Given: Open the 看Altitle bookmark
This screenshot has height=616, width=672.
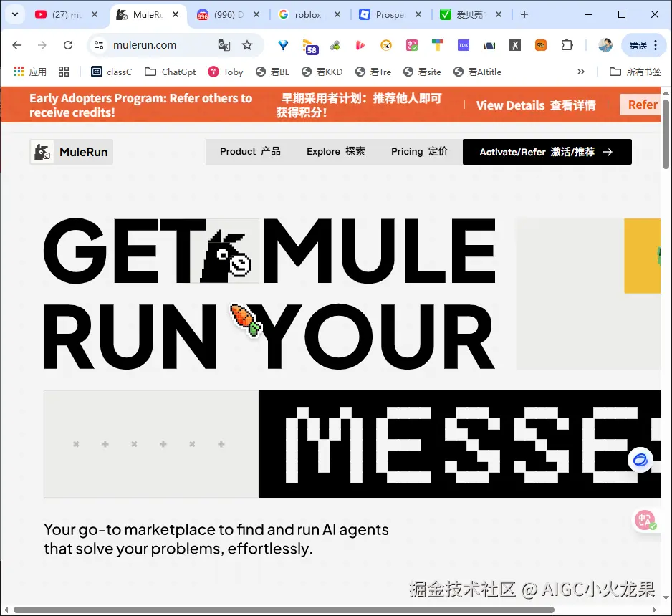Looking at the screenshot, I should pos(477,72).
